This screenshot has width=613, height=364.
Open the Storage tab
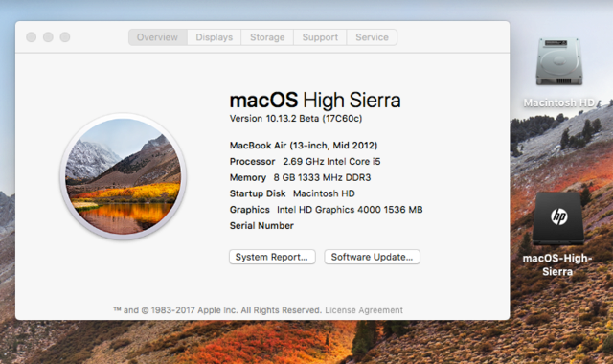pos(267,37)
